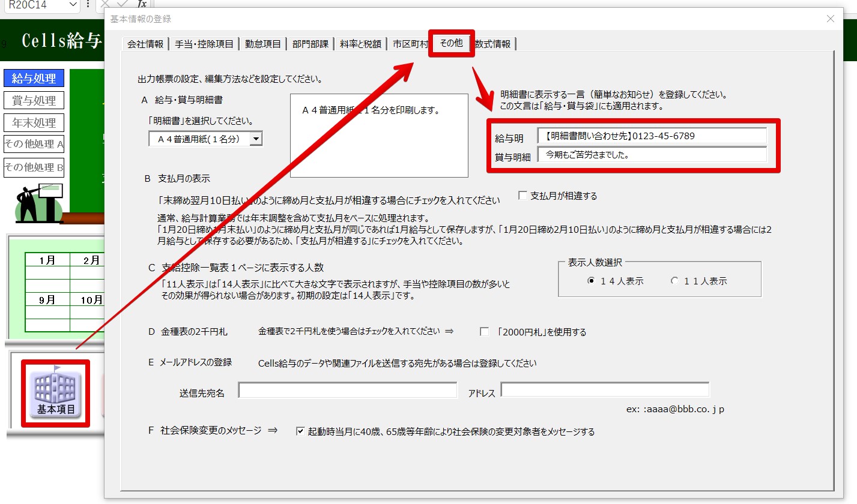Select the 9月 cell in month table

47,299
